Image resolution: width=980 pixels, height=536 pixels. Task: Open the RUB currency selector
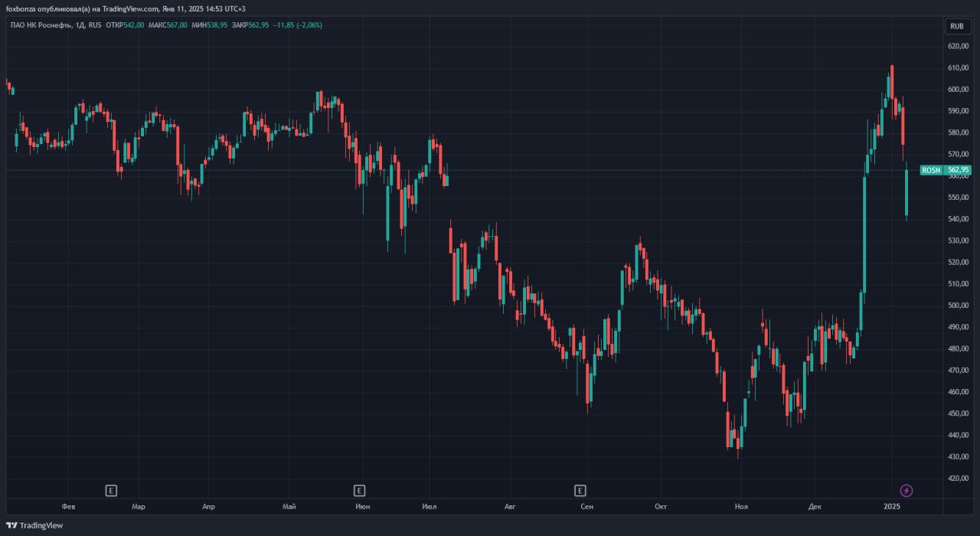(x=956, y=26)
